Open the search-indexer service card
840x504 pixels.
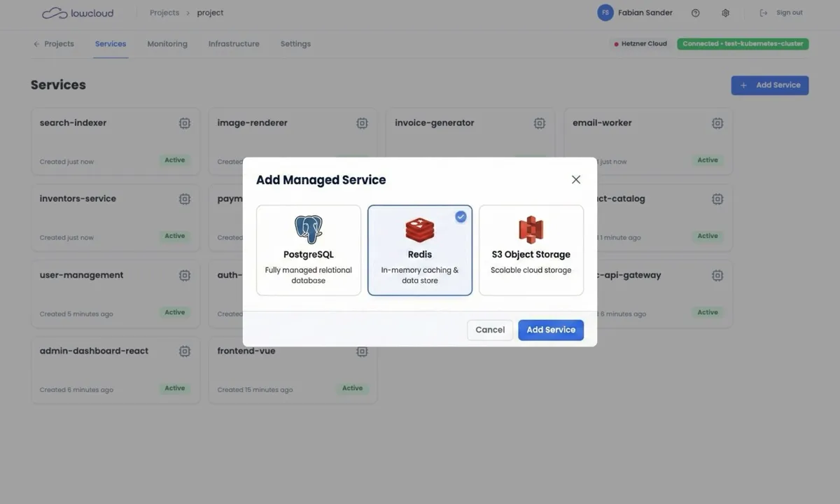(x=115, y=141)
